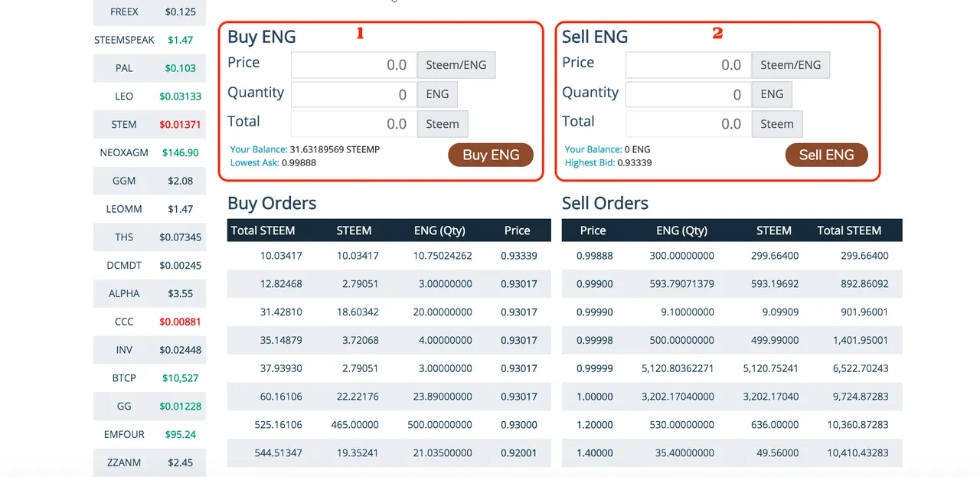Focus the Sell ENG Total field
Viewport: 980px width, 477px height.
point(688,124)
